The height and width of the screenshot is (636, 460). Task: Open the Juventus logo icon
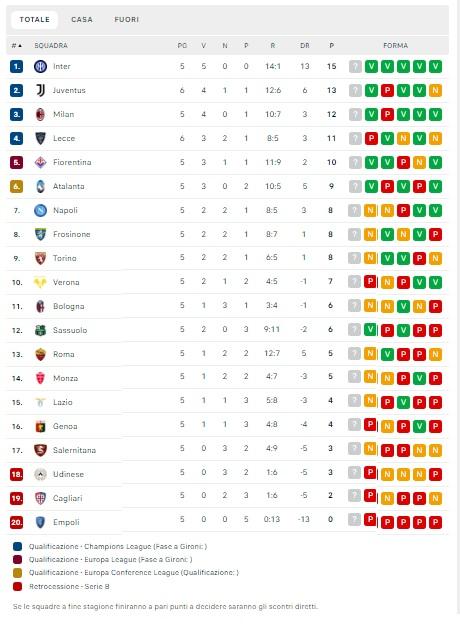point(40,90)
